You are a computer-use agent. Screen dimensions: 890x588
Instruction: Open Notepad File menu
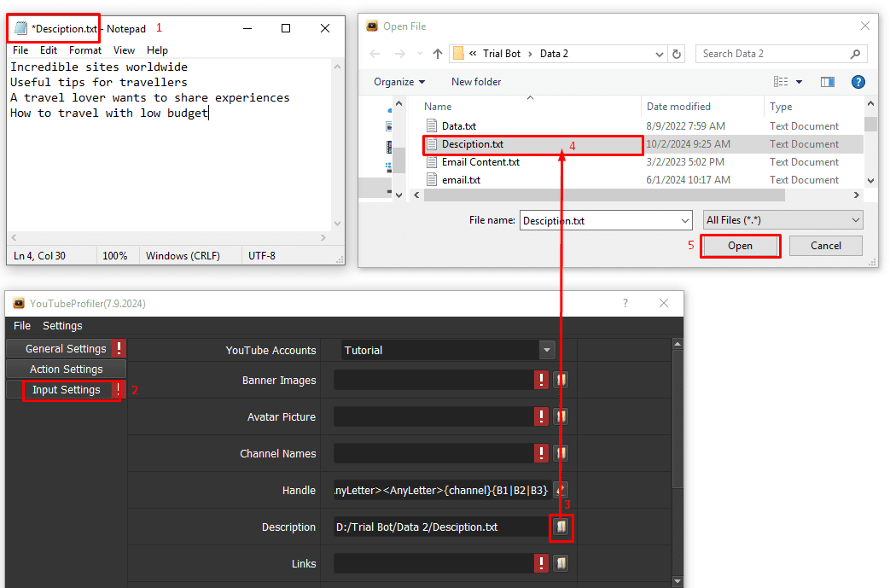[x=20, y=50]
